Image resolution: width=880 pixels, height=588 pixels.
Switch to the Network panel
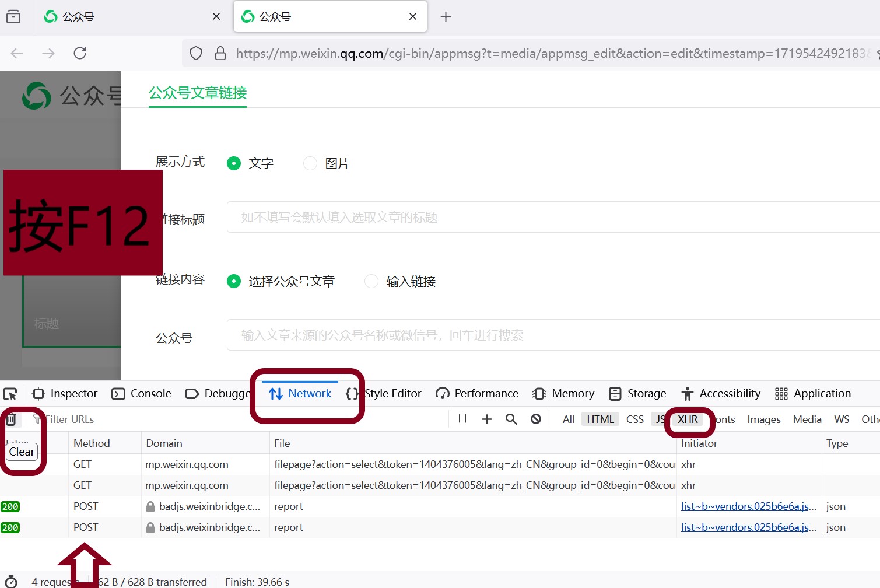coord(300,394)
